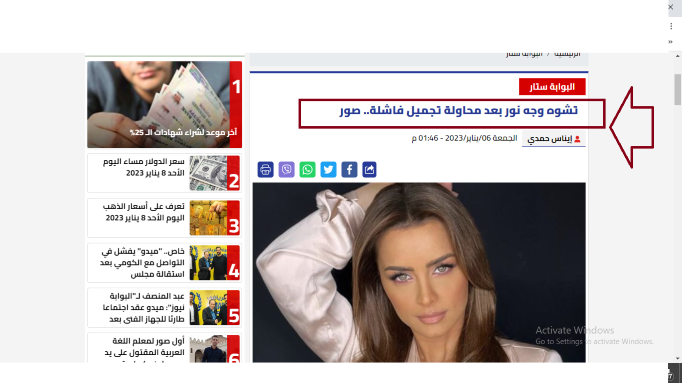Click the generic share arrow icon
The height and width of the screenshot is (383, 682).
point(369,170)
